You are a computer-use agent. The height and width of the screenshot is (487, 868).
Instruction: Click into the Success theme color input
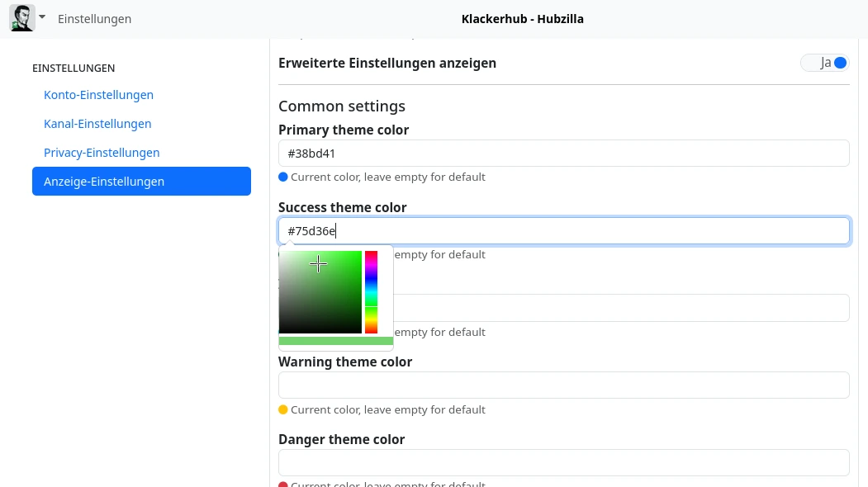pos(564,231)
